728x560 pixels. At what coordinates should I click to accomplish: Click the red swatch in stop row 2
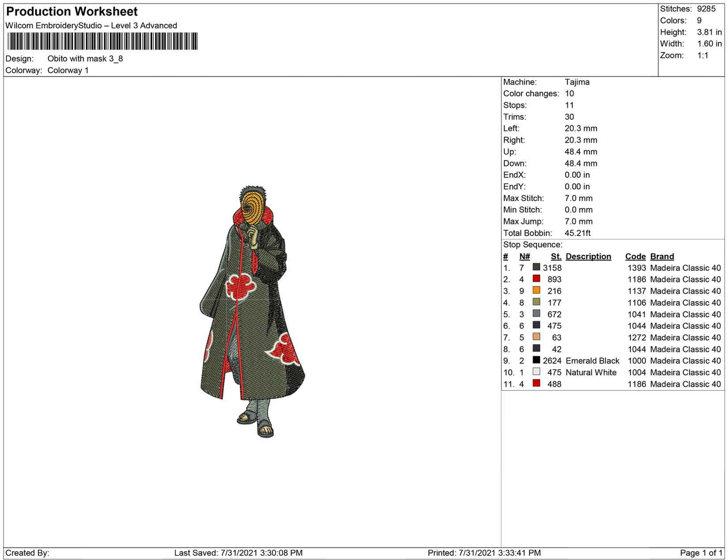(536, 279)
